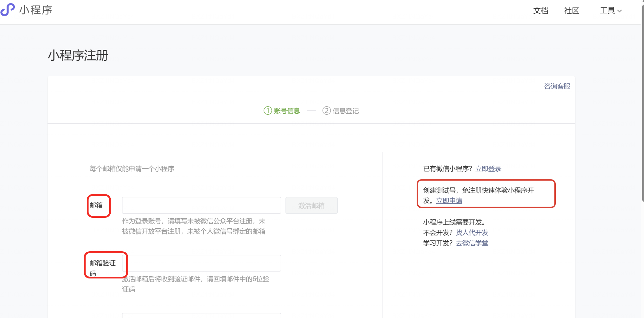Open the 去微信学堂 link
The height and width of the screenshot is (318, 644).
tap(472, 243)
